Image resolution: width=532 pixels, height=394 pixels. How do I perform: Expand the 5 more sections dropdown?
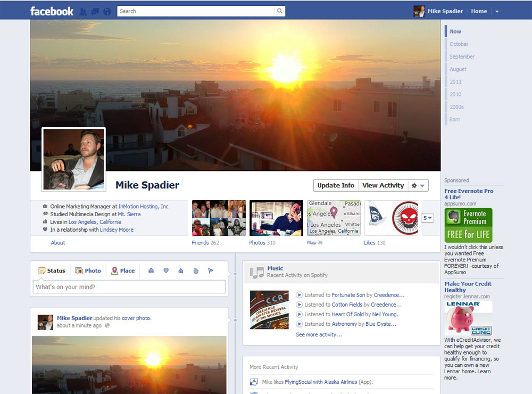[428, 218]
